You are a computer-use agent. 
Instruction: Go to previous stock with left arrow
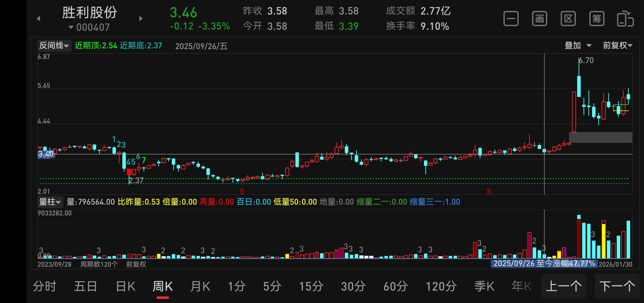[x=39, y=19]
